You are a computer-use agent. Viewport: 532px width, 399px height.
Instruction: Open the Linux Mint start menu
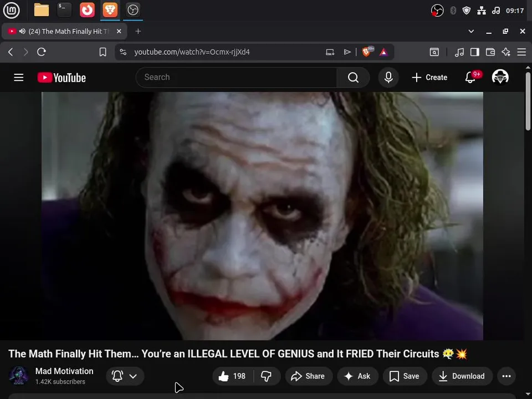(11, 10)
